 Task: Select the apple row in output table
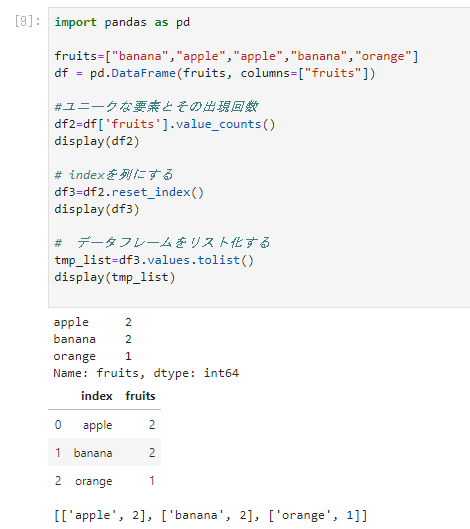tap(105, 424)
